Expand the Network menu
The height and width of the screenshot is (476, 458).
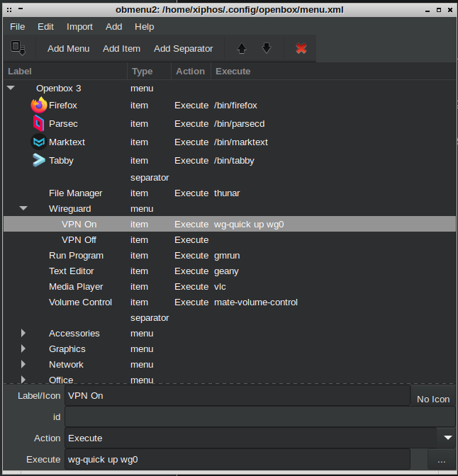(23, 364)
